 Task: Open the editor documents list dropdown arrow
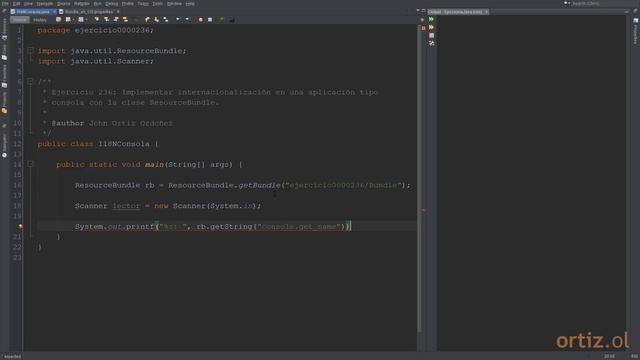click(418, 11)
